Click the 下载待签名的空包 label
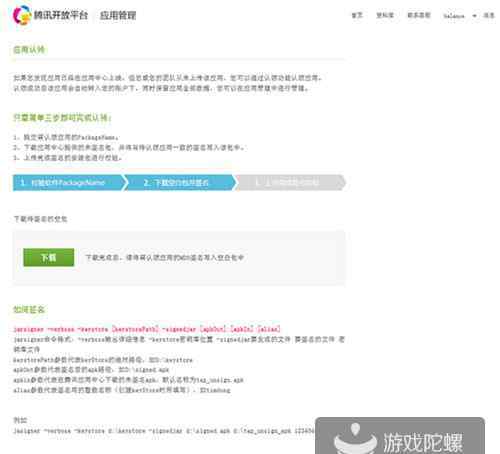Viewport: 500px width, 454px height. tap(40, 219)
